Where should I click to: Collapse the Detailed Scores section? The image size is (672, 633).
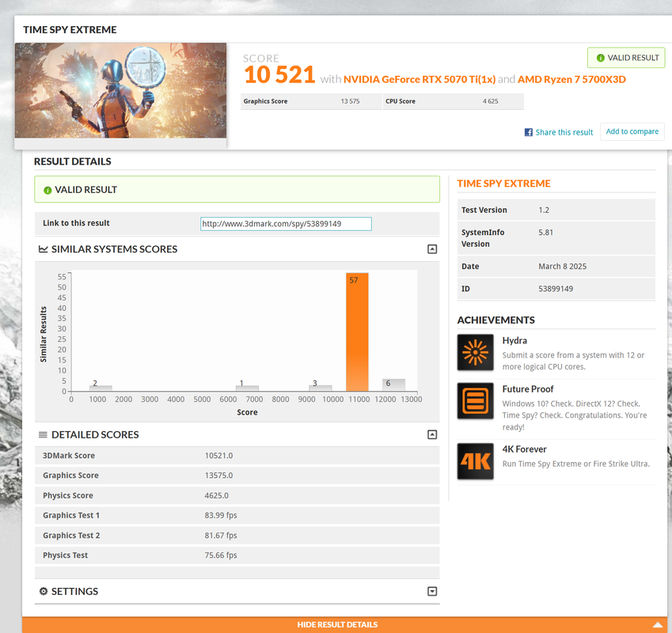point(432,434)
